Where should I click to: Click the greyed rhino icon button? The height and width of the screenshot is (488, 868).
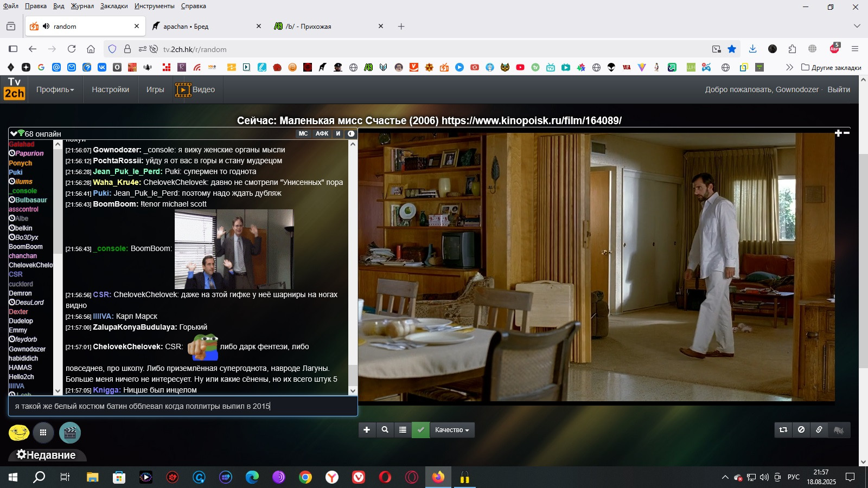coord(839,429)
